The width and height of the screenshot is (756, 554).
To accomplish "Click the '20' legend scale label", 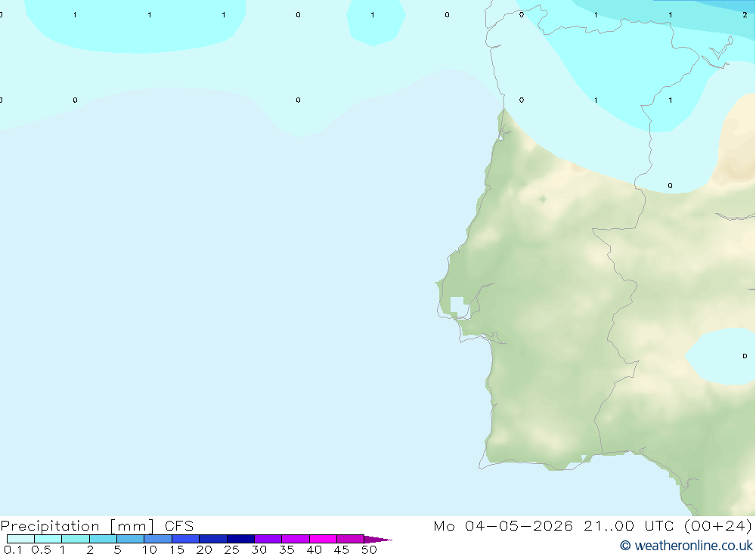I will 204,549.
